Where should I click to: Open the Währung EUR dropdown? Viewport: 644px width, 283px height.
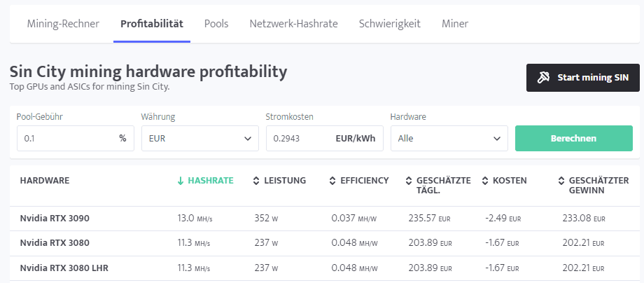coord(200,139)
